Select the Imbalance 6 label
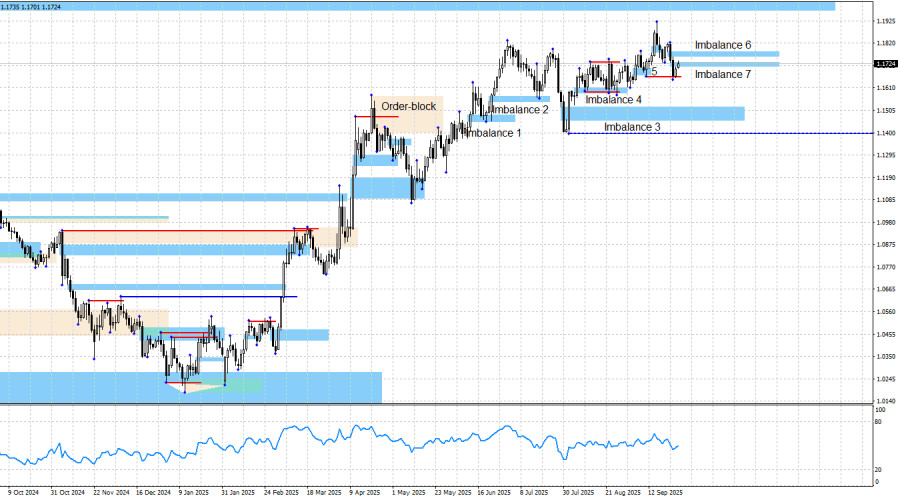The height and width of the screenshot is (500, 900). tap(723, 45)
